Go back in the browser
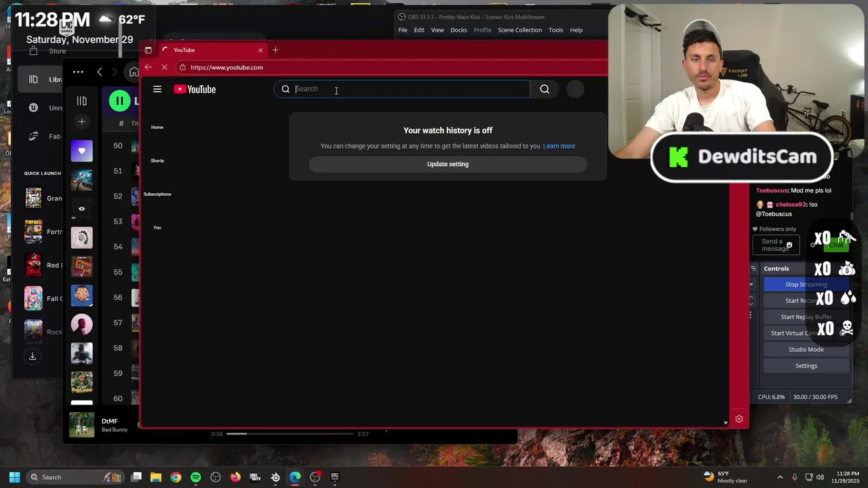The height and width of the screenshot is (488, 868). point(148,67)
